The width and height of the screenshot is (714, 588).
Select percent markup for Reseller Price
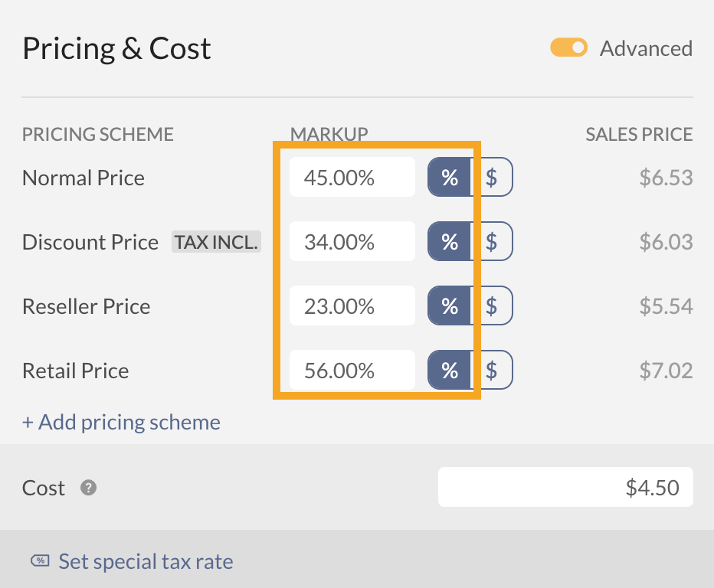pyautogui.click(x=449, y=306)
